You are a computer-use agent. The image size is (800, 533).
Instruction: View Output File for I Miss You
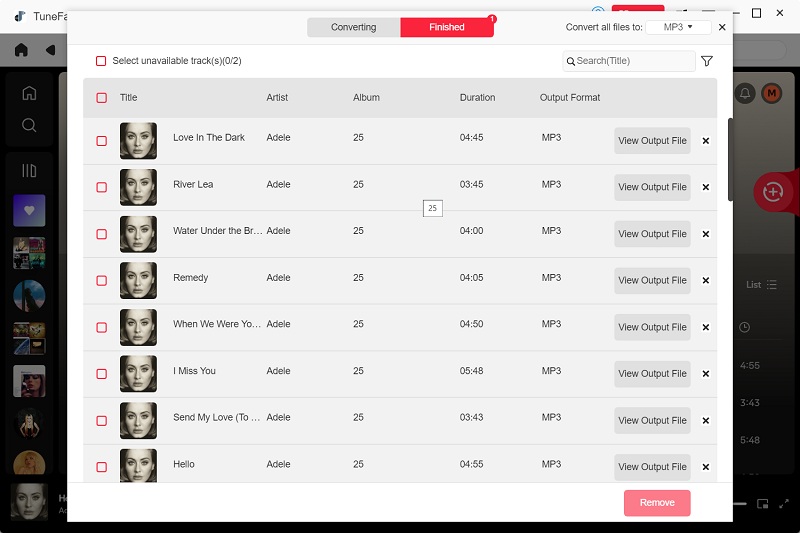652,374
